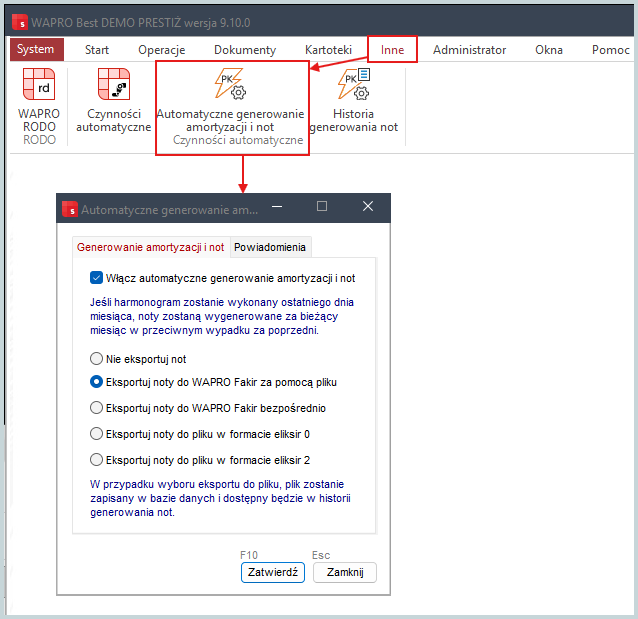Minimize the Automatyczne generowanie dialog
Image resolution: width=638 pixels, height=619 pixels.
point(277,206)
